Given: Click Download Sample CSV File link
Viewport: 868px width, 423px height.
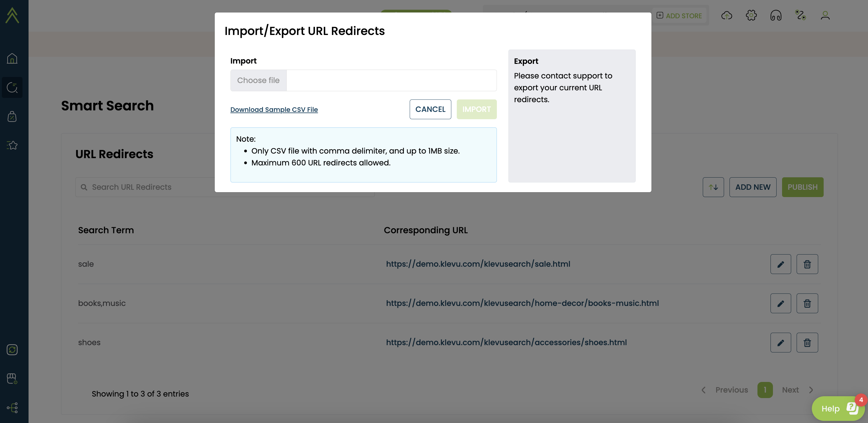Looking at the screenshot, I should coord(274,110).
